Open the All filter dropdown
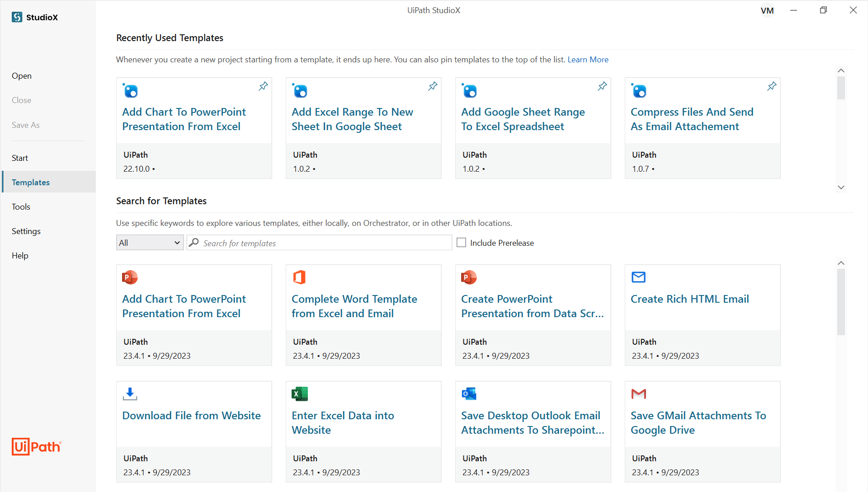This screenshot has height=492, width=868. [x=150, y=243]
